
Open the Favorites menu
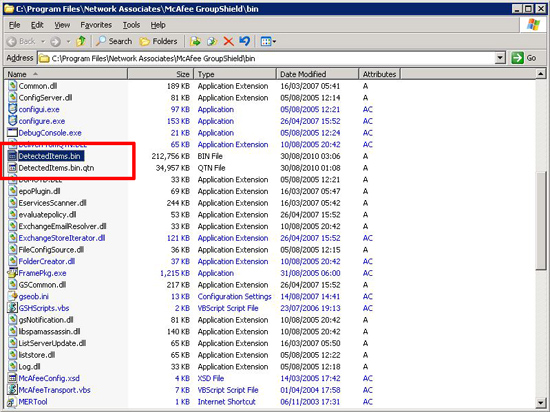(96, 25)
